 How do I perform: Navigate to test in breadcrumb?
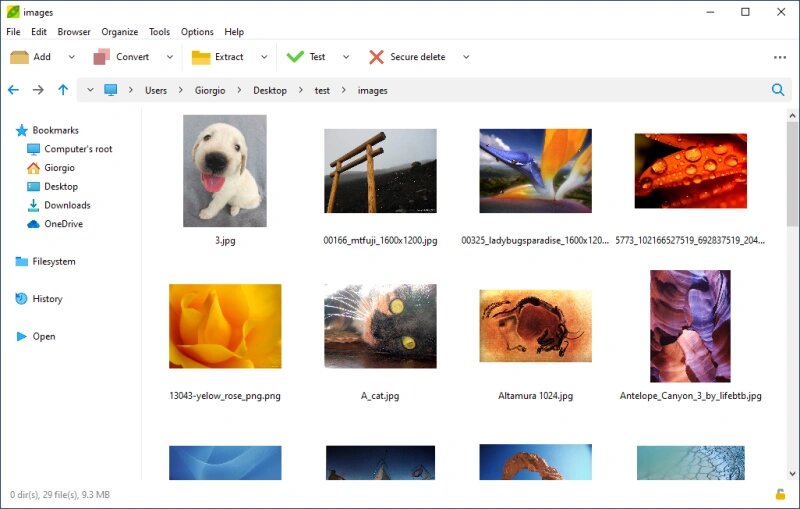322,90
